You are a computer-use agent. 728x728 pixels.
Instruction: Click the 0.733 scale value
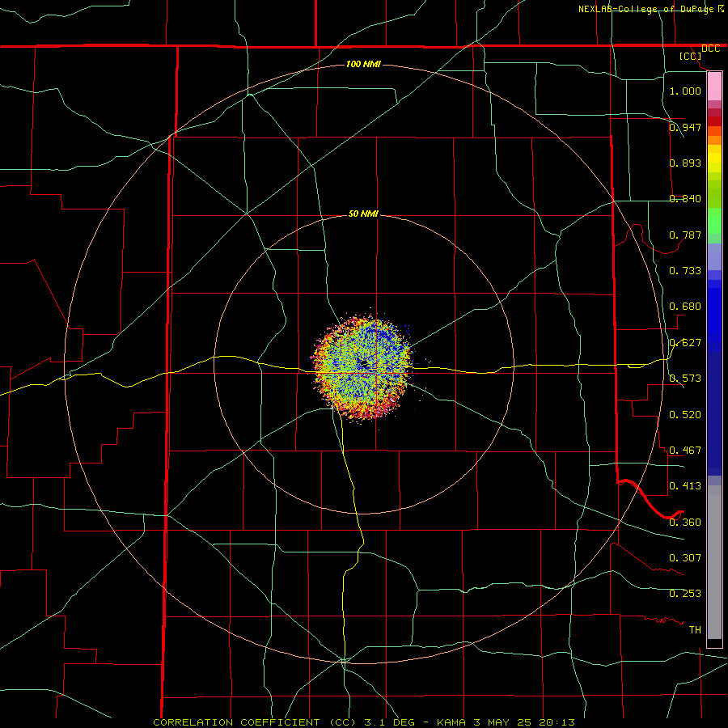point(685,271)
